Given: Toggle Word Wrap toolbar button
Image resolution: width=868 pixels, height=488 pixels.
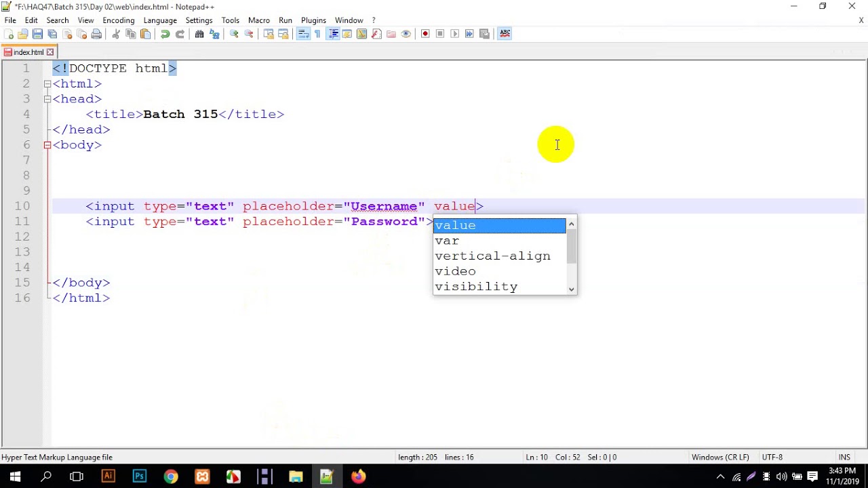Looking at the screenshot, I should click(x=302, y=34).
